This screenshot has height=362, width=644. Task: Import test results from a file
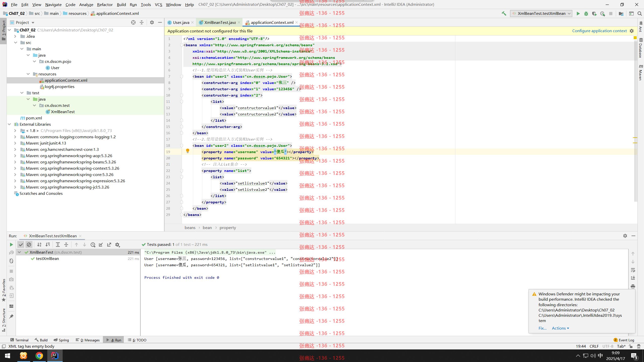click(x=101, y=245)
